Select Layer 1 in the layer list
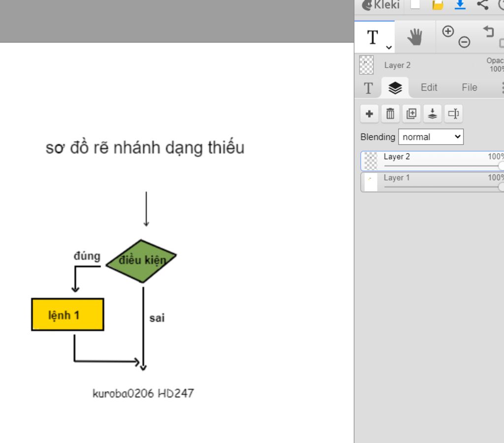 (x=432, y=182)
